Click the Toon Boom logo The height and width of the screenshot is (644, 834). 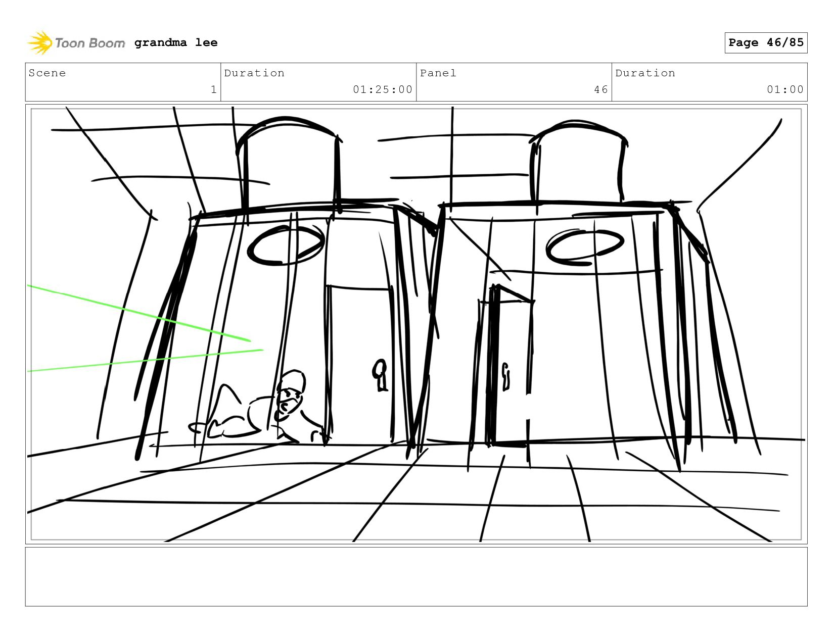pyautogui.click(x=76, y=43)
